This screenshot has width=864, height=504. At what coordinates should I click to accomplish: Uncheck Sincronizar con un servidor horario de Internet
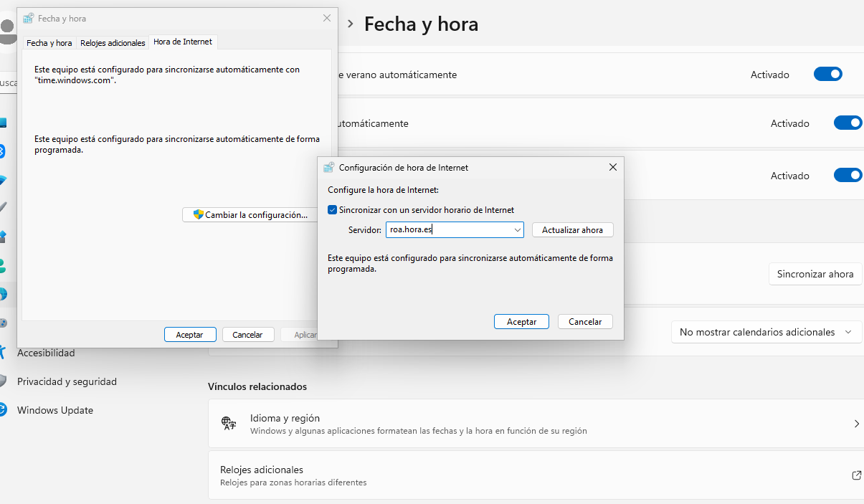pyautogui.click(x=332, y=210)
